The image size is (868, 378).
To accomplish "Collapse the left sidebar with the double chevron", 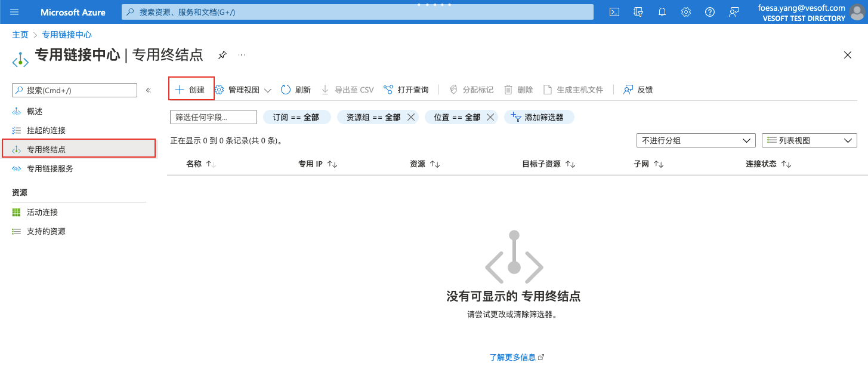I will point(149,90).
